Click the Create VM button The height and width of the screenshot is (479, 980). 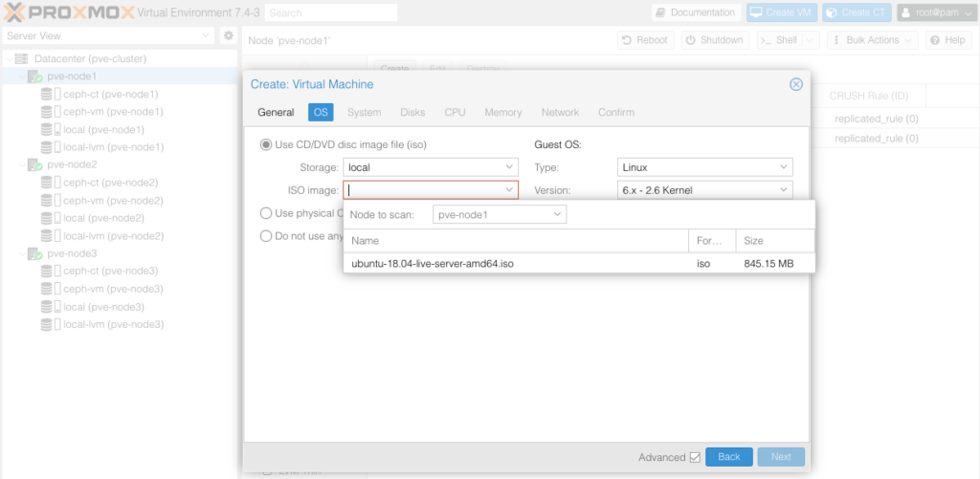pyautogui.click(x=782, y=12)
